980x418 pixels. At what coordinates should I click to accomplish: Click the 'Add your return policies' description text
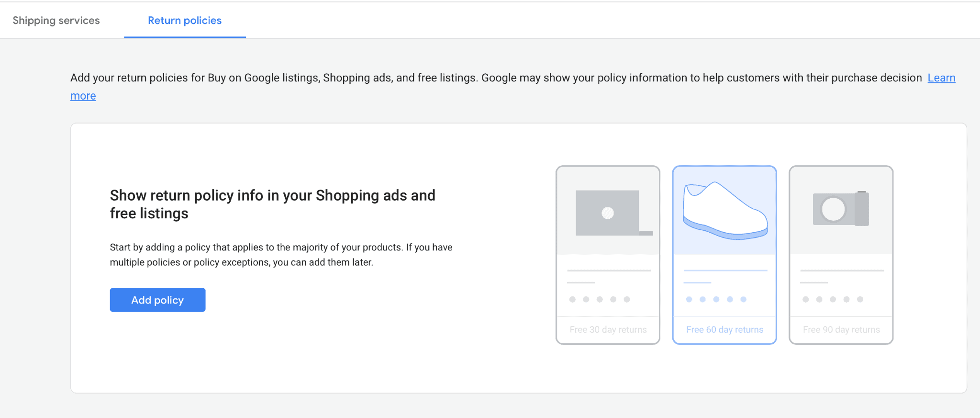(x=496, y=78)
